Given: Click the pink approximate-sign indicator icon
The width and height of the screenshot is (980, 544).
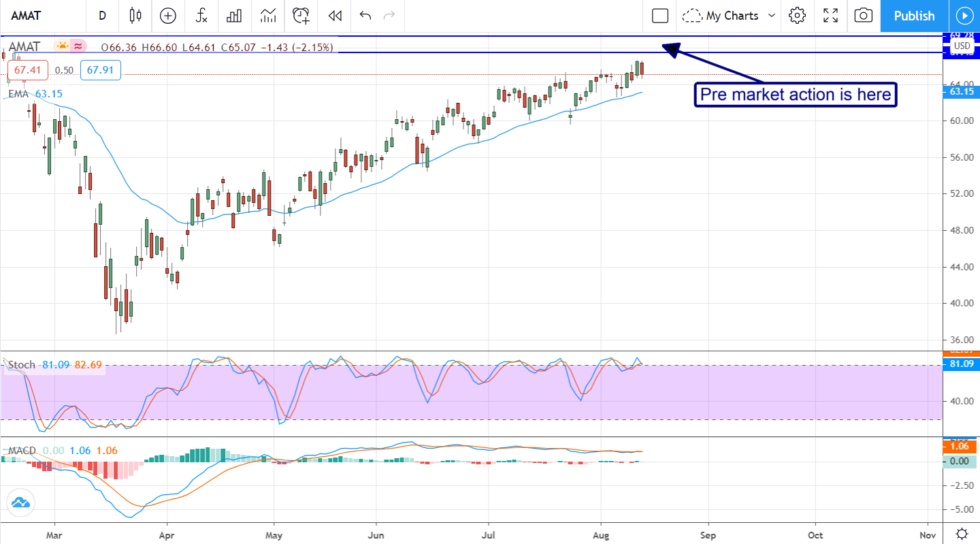Looking at the screenshot, I should coord(78,46).
